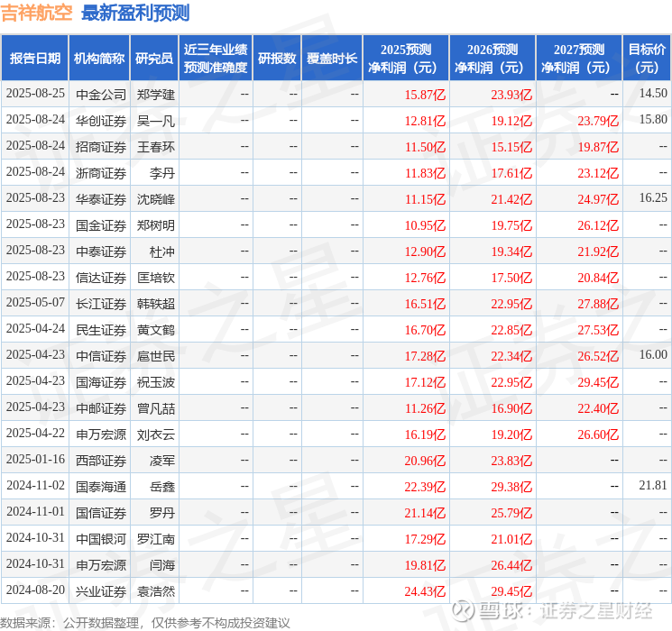Click analyst 闫海
672x631 pixels.
point(162,564)
